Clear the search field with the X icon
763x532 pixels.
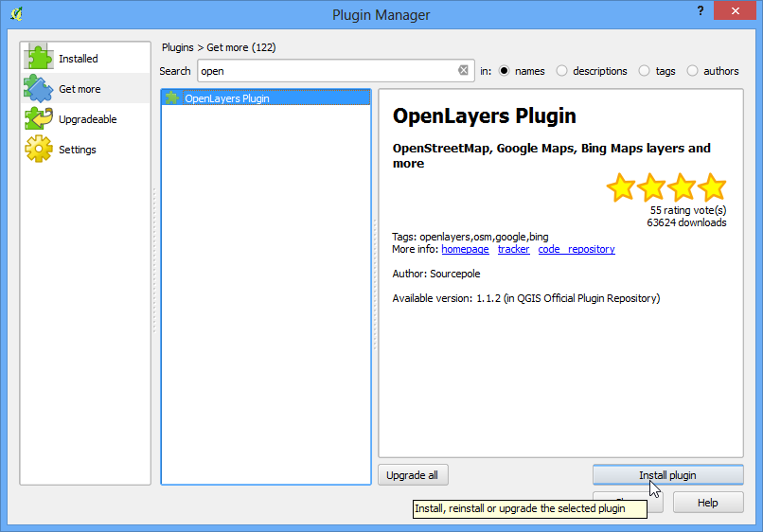[463, 70]
